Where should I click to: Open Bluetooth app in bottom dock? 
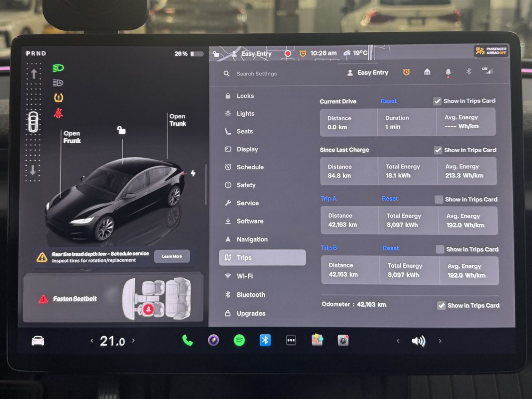pyautogui.click(x=265, y=340)
